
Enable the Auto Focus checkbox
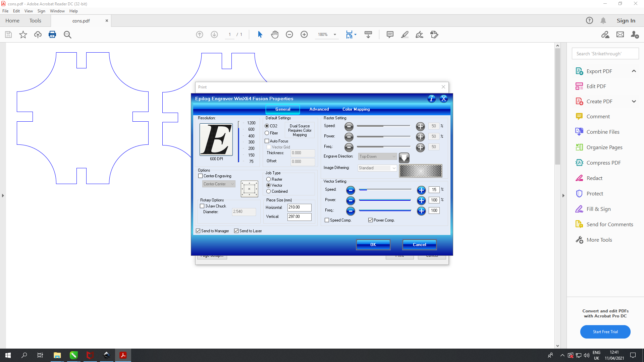pos(267,141)
